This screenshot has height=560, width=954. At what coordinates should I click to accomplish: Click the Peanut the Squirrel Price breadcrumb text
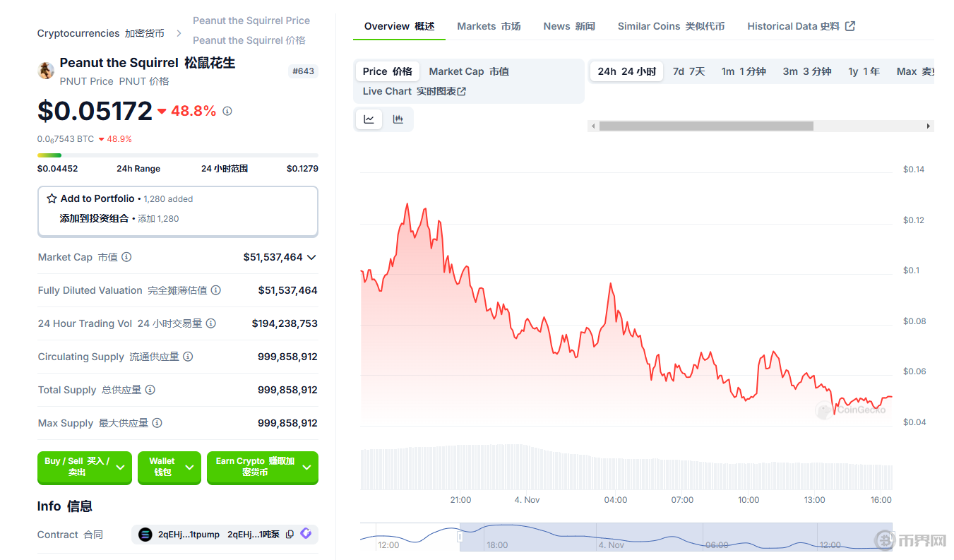point(251,20)
